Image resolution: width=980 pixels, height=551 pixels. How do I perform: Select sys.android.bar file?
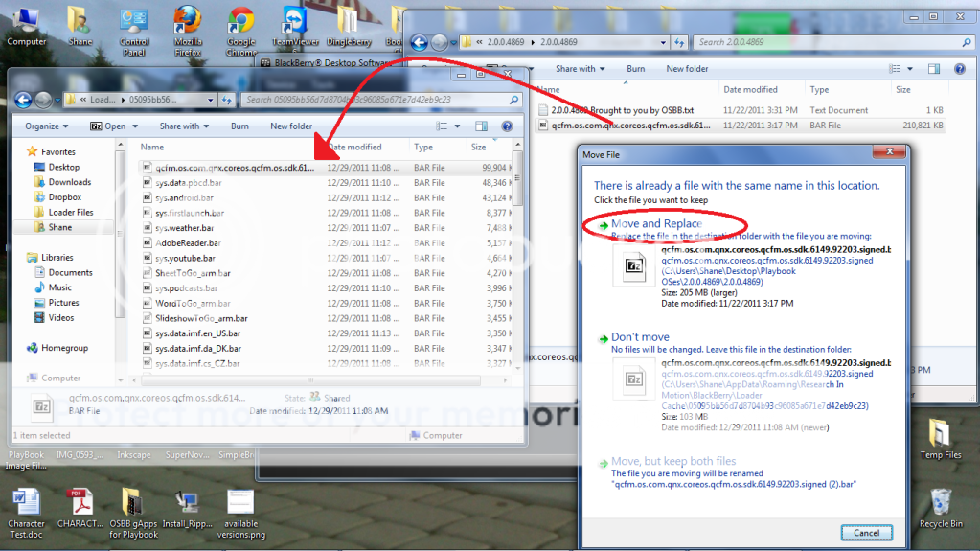[x=184, y=197]
